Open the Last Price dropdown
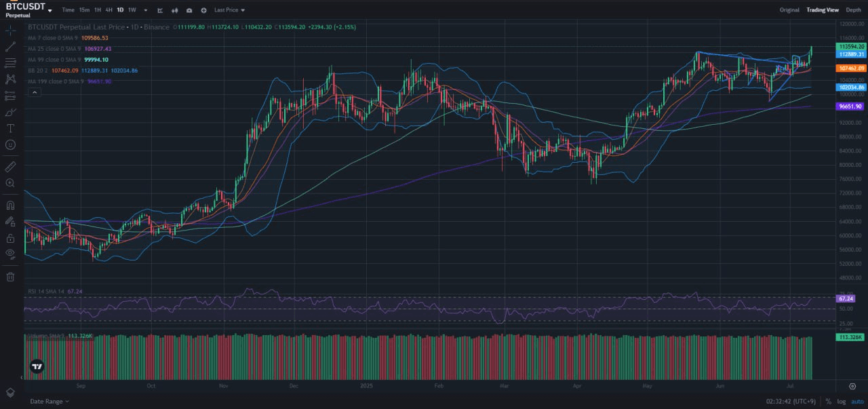Viewport: 868px width, 409px height. [x=230, y=10]
